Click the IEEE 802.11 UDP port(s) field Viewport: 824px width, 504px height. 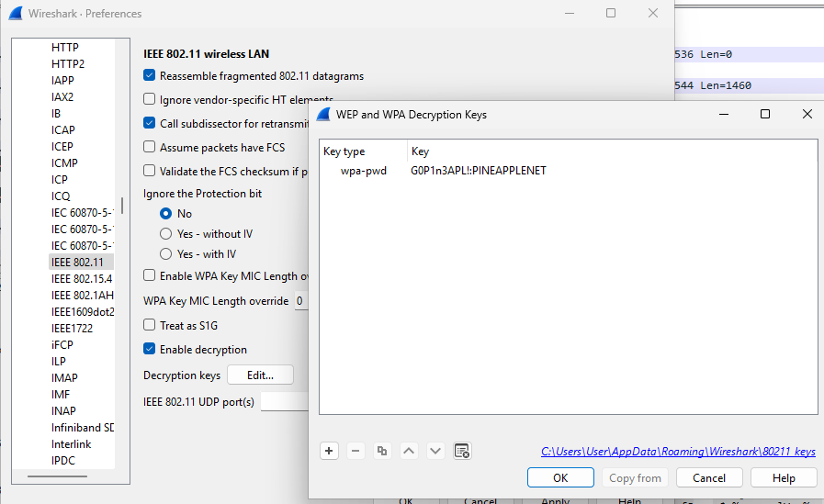click(x=284, y=402)
